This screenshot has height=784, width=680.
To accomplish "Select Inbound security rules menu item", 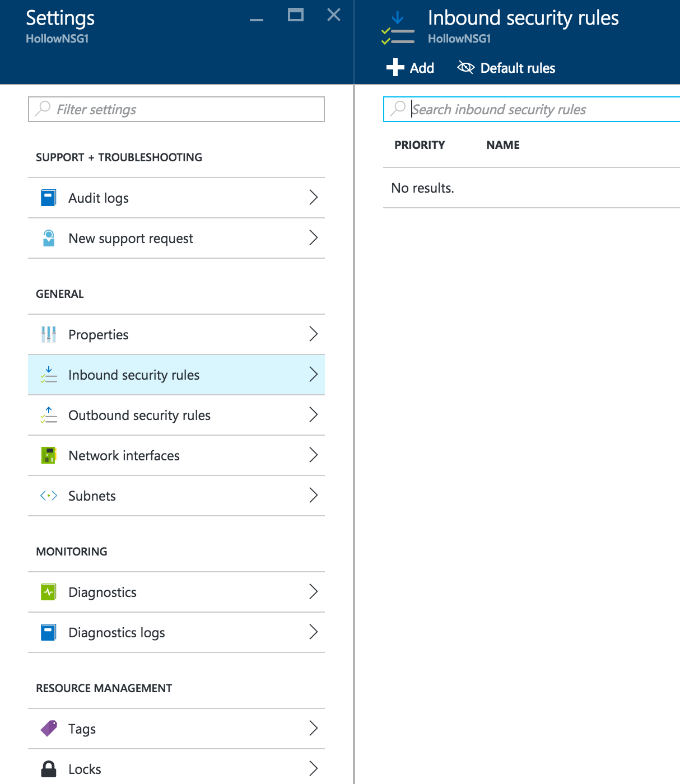I will pyautogui.click(x=134, y=375).
